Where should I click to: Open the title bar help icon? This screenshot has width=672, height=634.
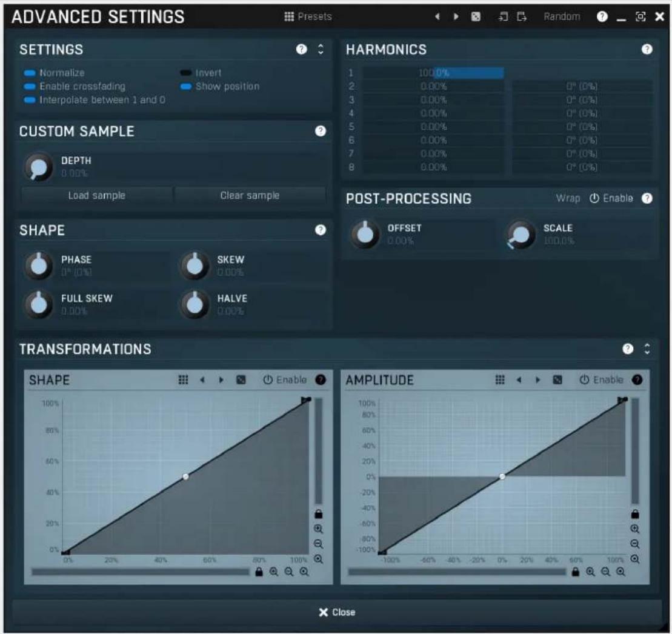(x=602, y=16)
